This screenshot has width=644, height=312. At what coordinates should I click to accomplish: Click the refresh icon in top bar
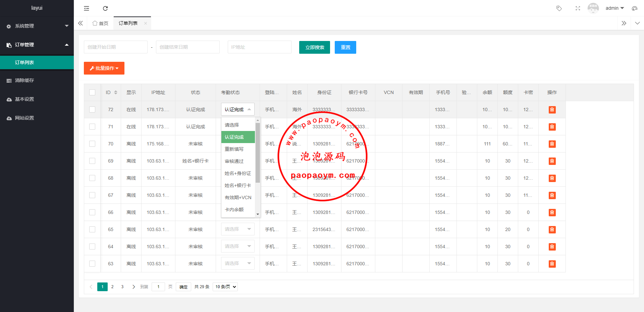pyautogui.click(x=105, y=8)
